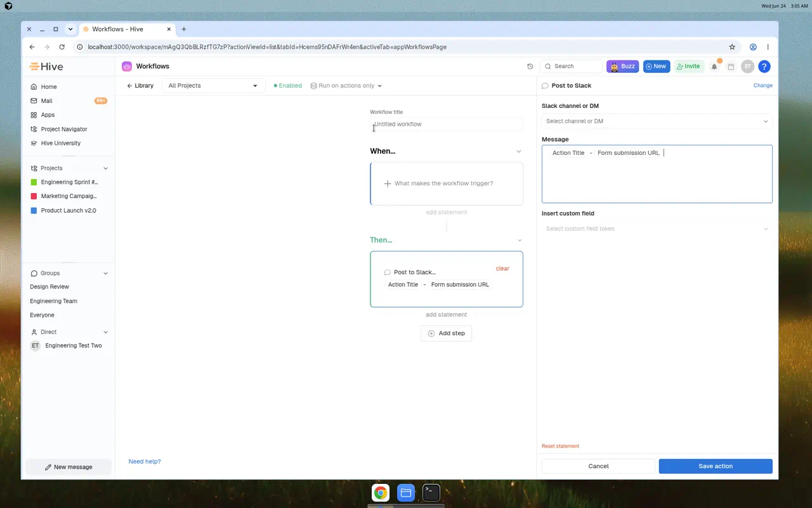Click the New button
The image size is (812, 508).
pos(657,66)
